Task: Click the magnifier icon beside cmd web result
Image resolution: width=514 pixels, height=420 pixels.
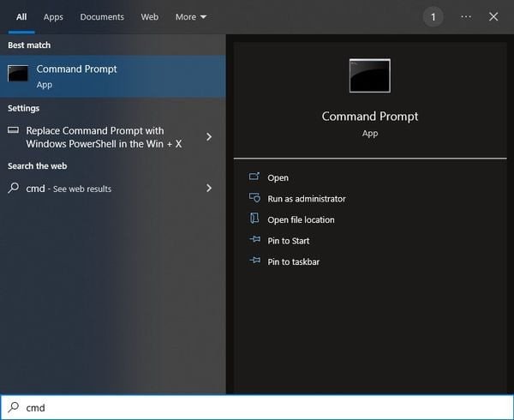Action: (x=14, y=189)
